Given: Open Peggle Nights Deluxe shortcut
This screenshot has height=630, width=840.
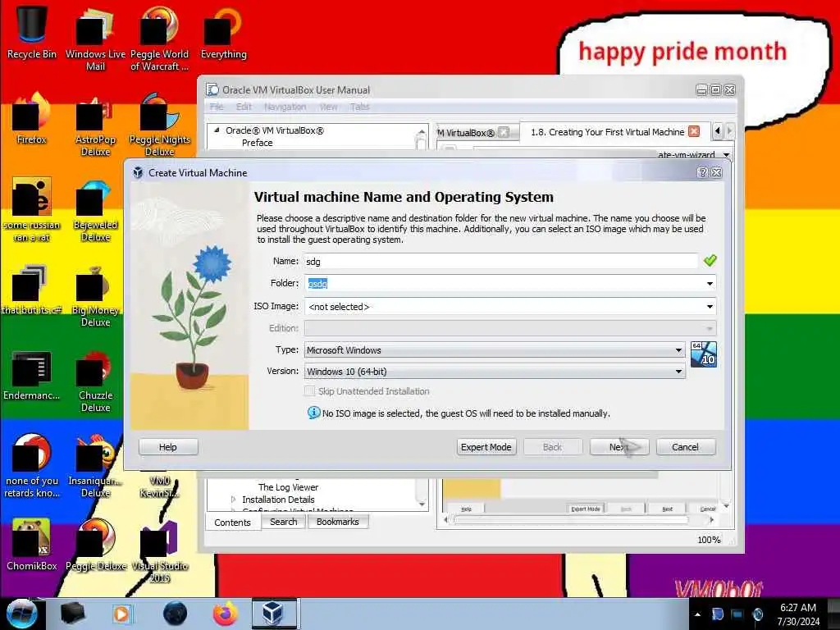Looking at the screenshot, I should [x=159, y=125].
